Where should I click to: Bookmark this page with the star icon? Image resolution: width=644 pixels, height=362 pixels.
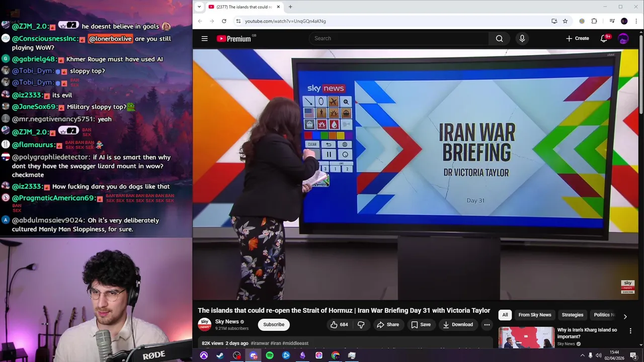pyautogui.click(x=565, y=21)
